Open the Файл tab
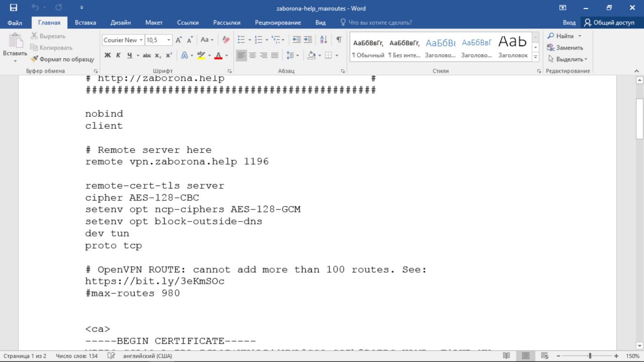This screenshot has height=362, width=644. point(15,23)
